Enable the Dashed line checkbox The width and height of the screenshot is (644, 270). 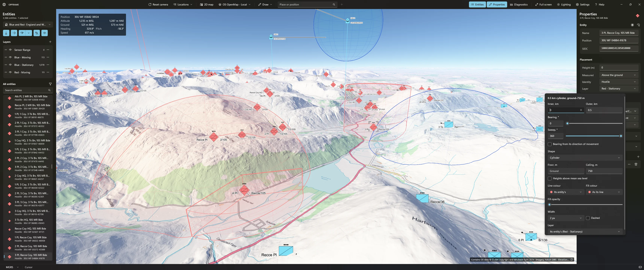tap(588, 218)
